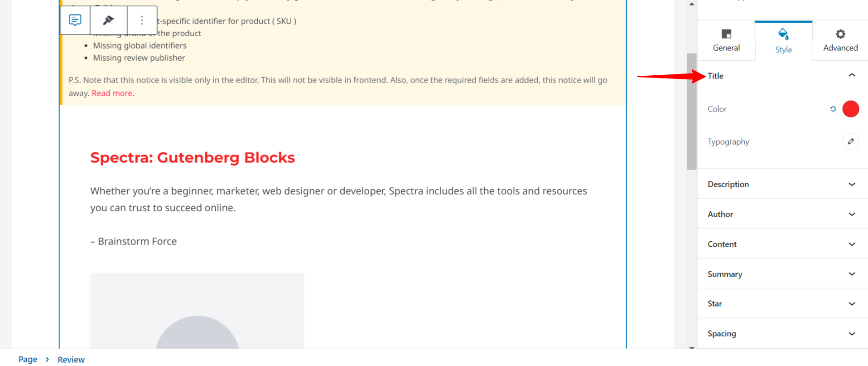Click the Style paint bucket icon
The height and width of the screenshot is (366, 868).
[x=783, y=34]
